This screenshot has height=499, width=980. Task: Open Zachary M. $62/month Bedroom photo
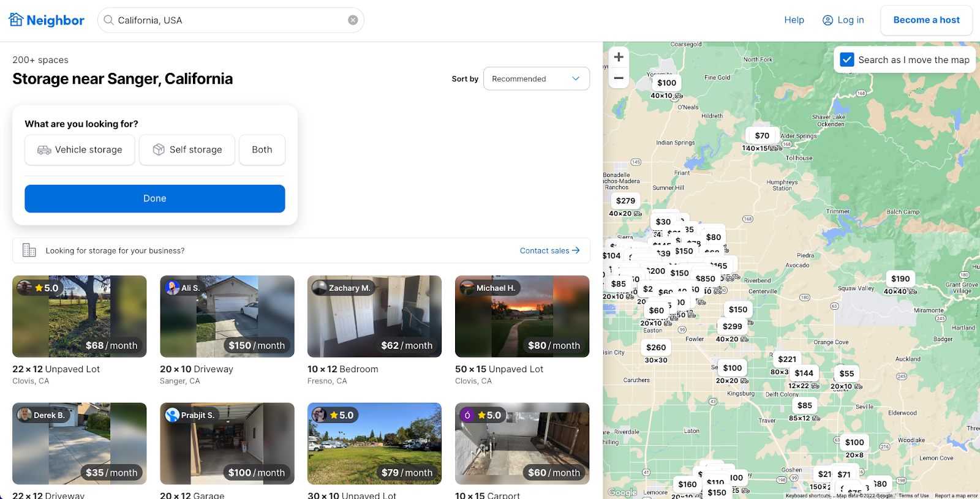(375, 317)
